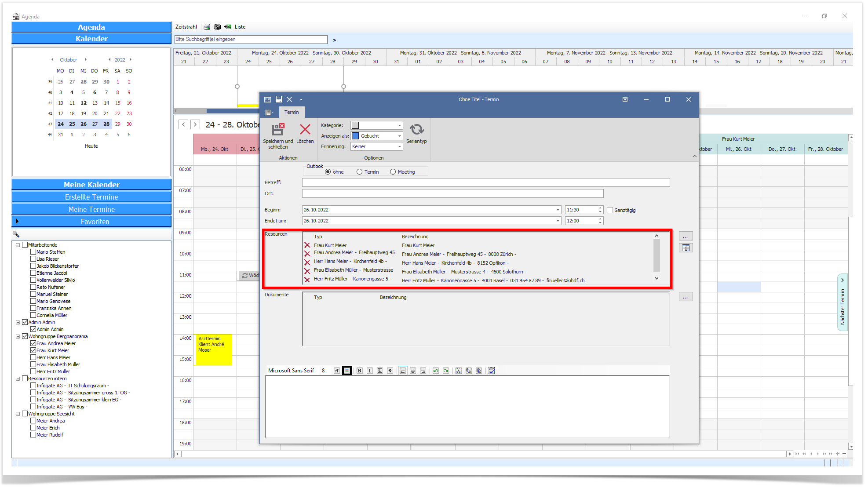Open the Beginn date dropdown
This screenshot has height=488, width=868.
[558, 210]
